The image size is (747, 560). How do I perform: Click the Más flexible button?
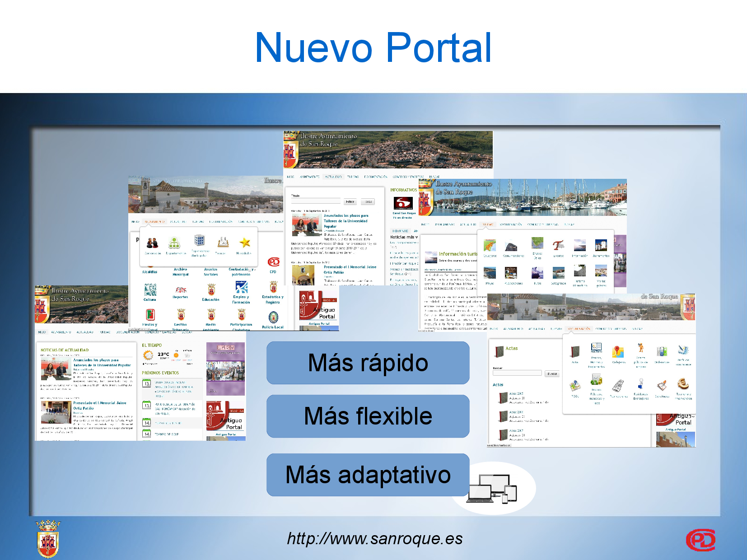pos(368,416)
